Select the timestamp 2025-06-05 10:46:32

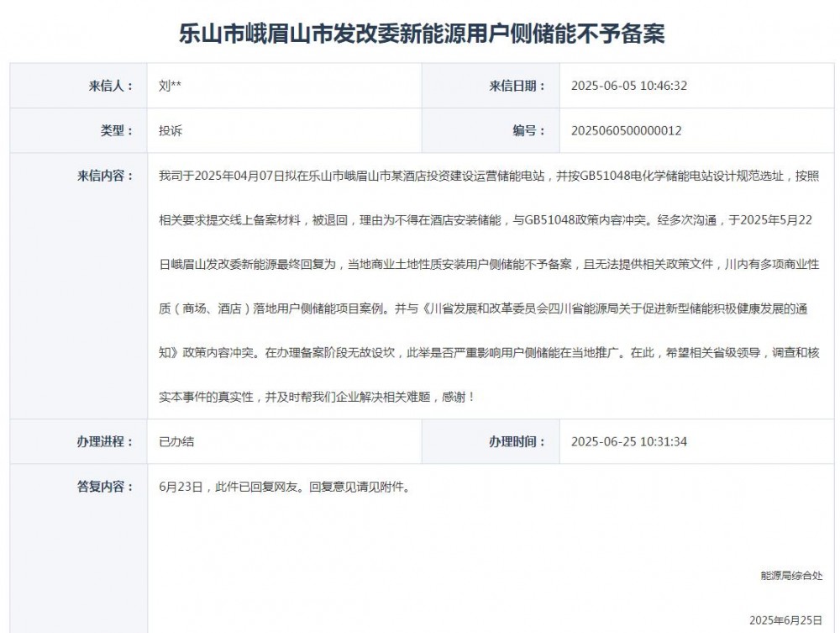pos(629,86)
